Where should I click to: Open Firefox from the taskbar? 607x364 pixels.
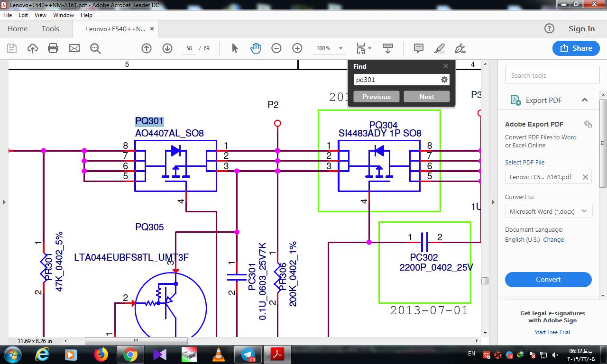point(101,355)
